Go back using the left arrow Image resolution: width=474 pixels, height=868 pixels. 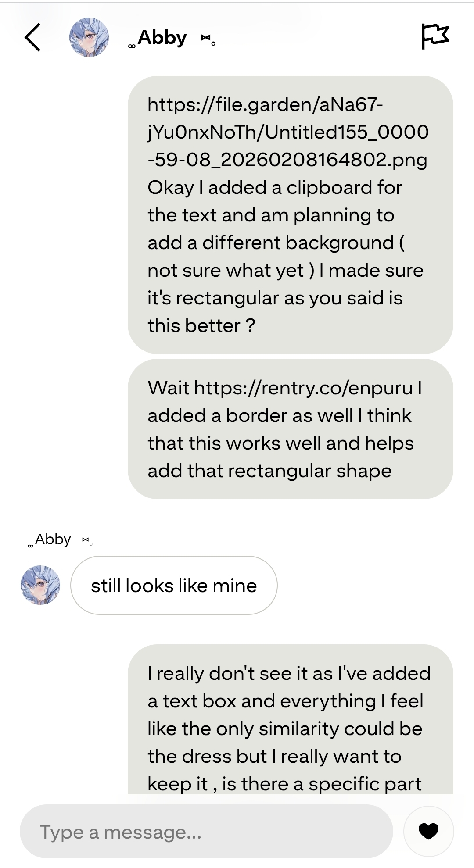(x=32, y=37)
